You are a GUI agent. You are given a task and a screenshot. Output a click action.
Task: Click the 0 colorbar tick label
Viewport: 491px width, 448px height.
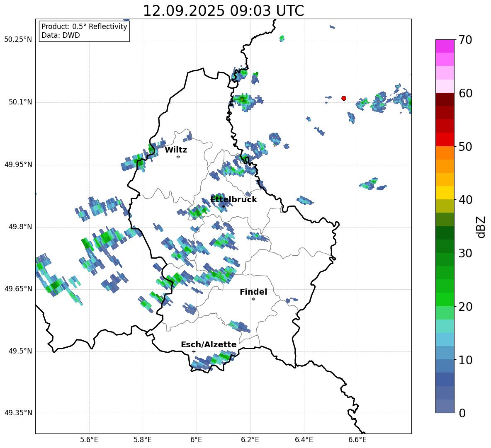[x=462, y=413]
